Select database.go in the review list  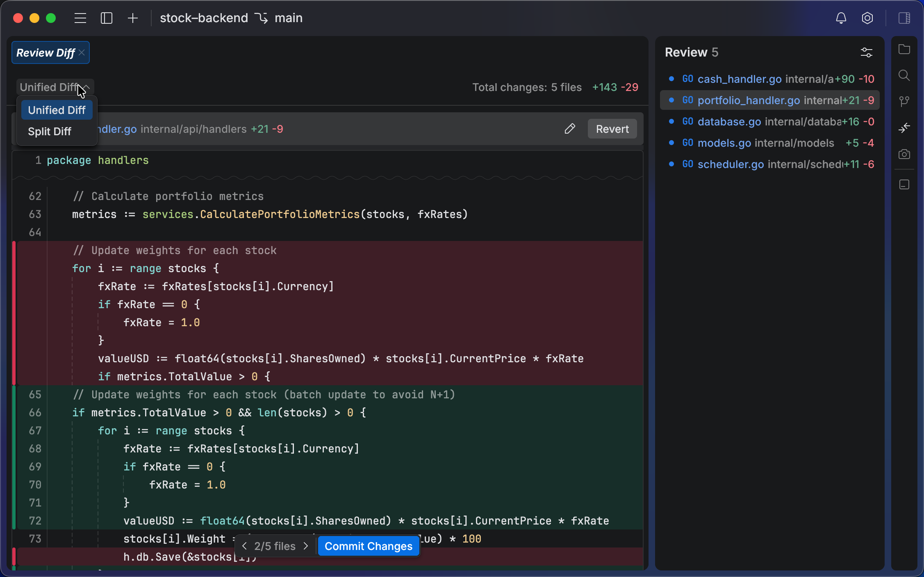pyautogui.click(x=729, y=122)
